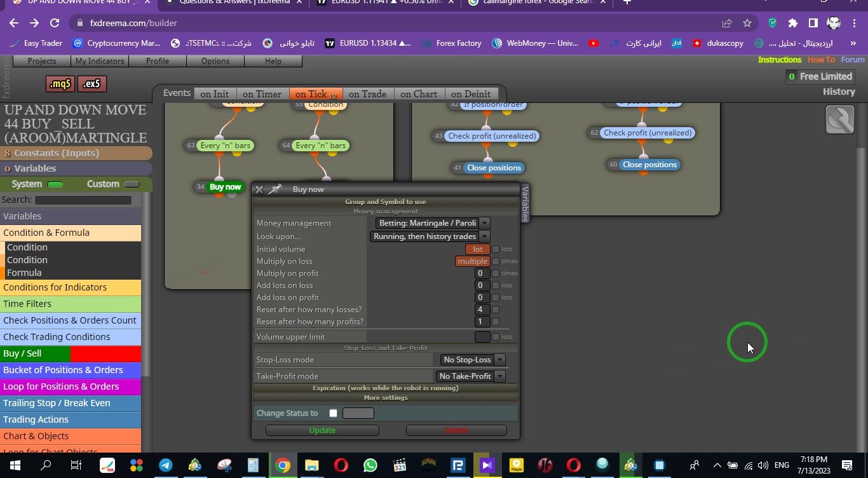Expand Group and Symbol to use section
The image size is (868, 478).
pyautogui.click(x=386, y=201)
